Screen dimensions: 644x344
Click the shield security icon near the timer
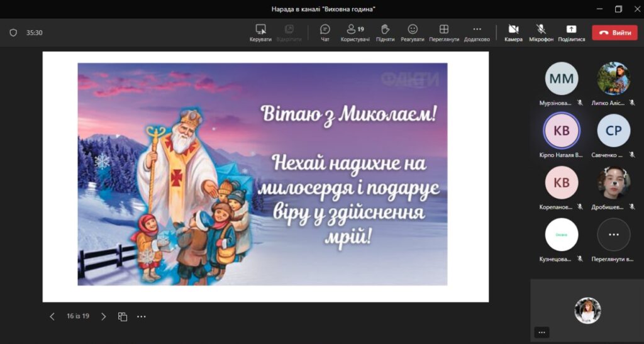point(13,33)
